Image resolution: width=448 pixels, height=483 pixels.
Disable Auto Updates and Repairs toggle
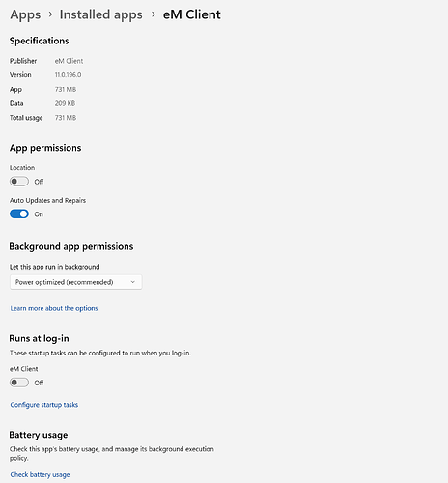[x=19, y=213]
